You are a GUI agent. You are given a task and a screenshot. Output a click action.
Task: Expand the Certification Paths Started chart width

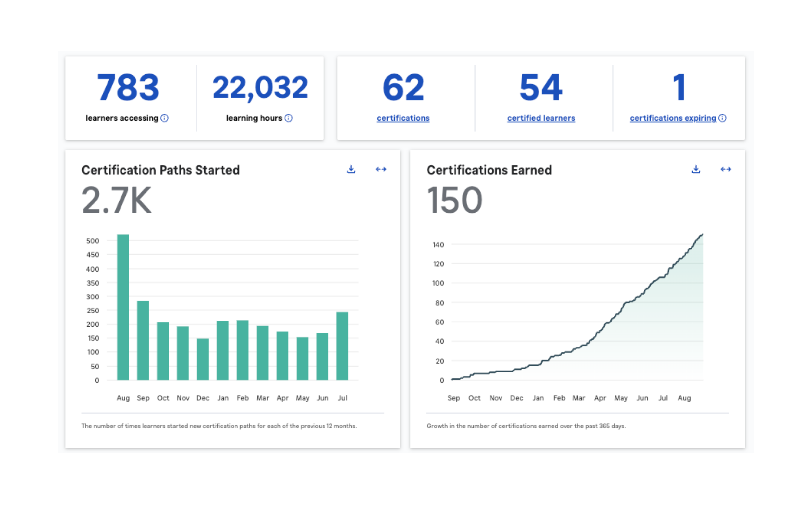click(381, 169)
